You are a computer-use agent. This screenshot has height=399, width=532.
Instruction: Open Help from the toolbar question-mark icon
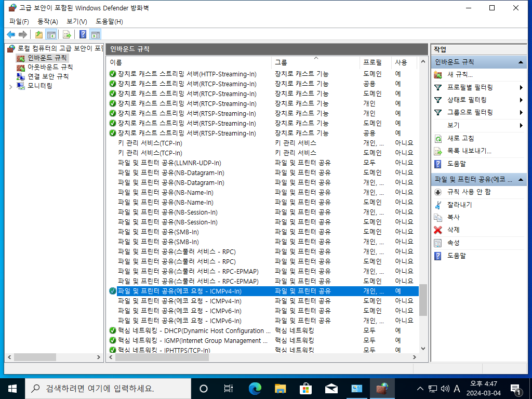coord(83,34)
